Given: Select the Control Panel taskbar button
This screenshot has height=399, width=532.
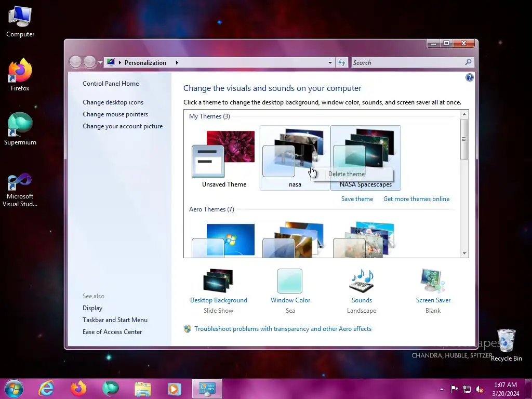Looking at the screenshot, I should click(x=207, y=389).
